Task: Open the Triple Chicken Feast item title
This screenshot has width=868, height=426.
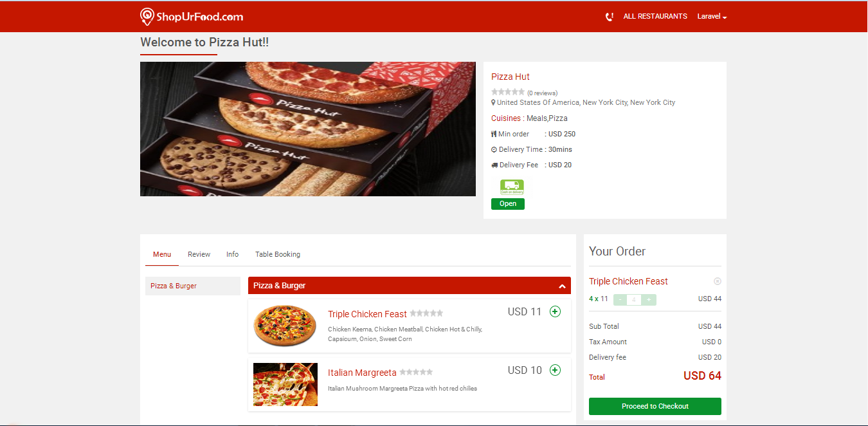Action: tap(367, 314)
